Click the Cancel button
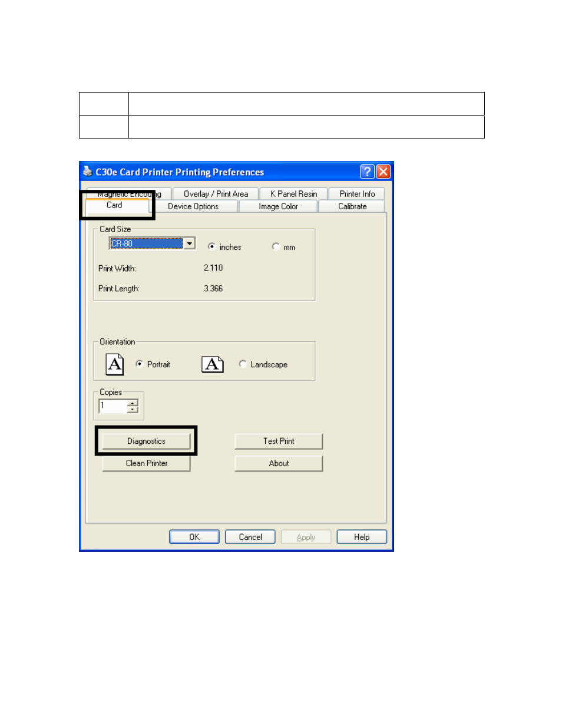The height and width of the screenshot is (728, 562). pos(250,537)
